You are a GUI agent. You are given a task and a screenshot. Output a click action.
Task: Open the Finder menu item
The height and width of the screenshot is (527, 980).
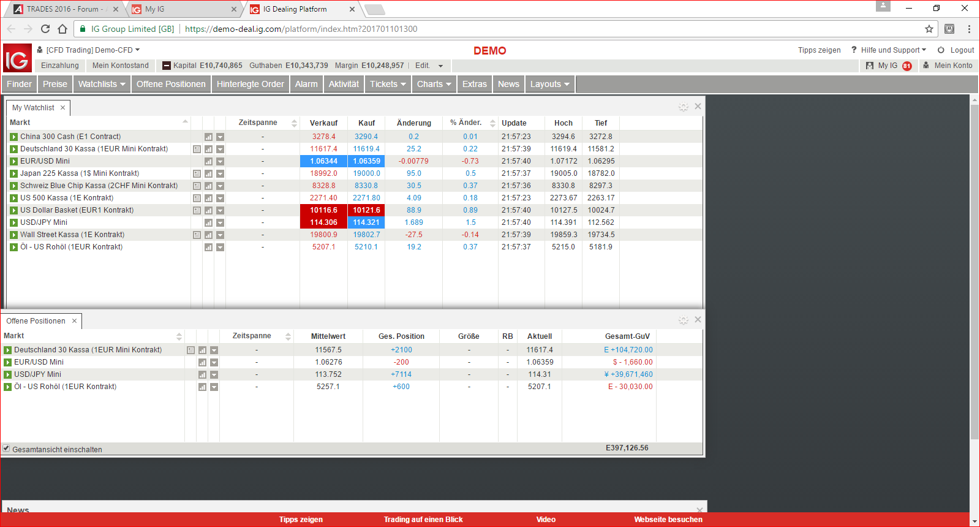19,84
